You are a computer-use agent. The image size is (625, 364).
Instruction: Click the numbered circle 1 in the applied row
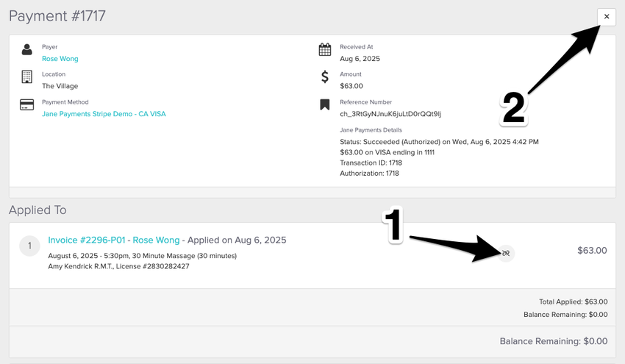click(x=29, y=246)
